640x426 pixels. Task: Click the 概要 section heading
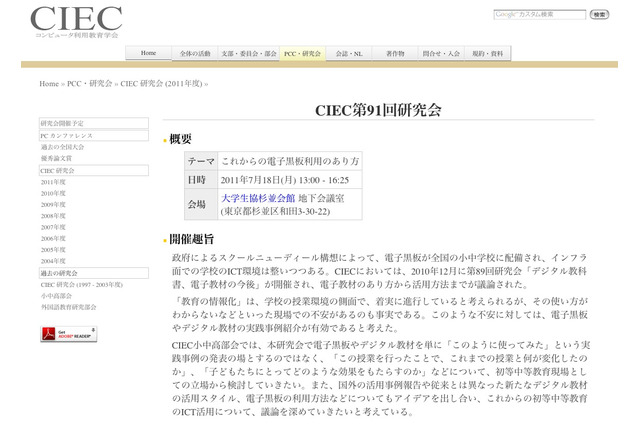[180, 139]
